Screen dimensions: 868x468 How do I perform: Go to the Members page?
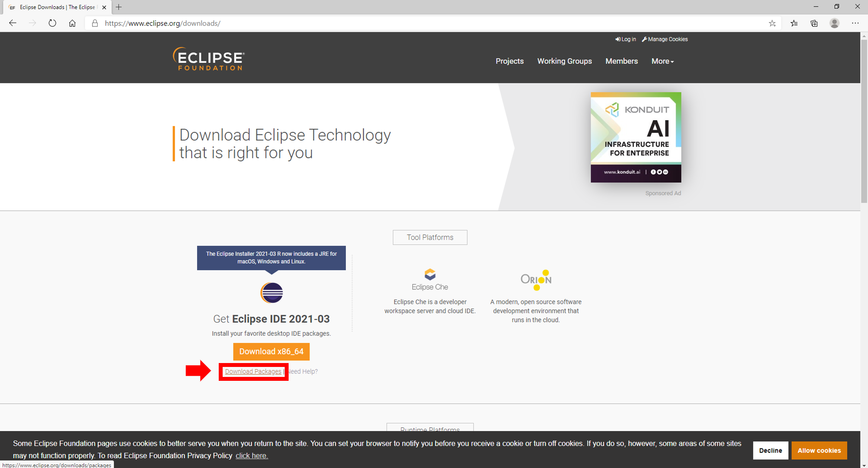[x=621, y=61]
